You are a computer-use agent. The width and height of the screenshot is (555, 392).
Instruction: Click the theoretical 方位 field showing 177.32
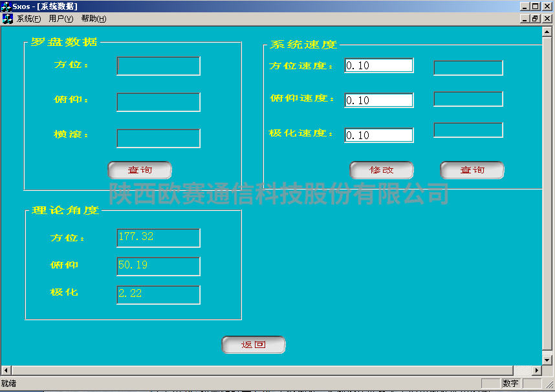158,237
